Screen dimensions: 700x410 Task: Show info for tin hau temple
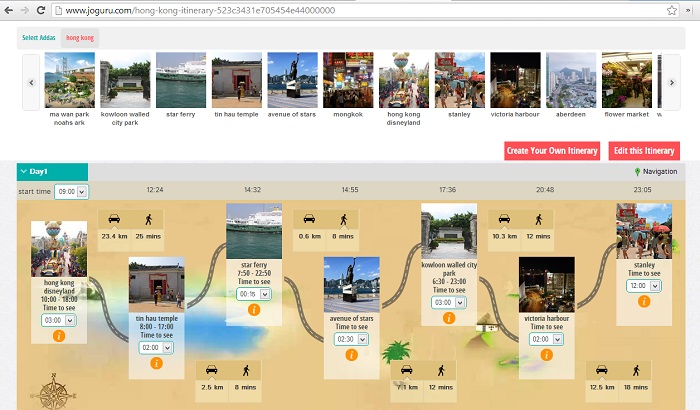(156, 363)
